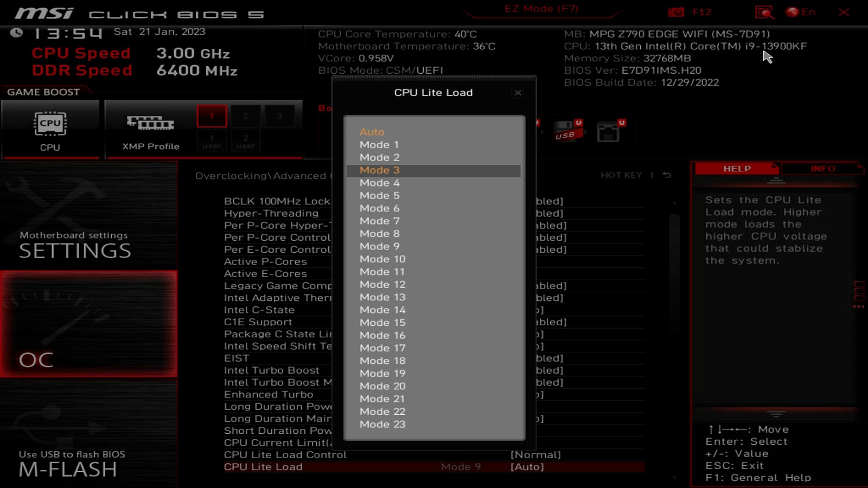Viewport: 868px width, 488px height.
Task: Enable XMP profile 1
Action: 212,115
